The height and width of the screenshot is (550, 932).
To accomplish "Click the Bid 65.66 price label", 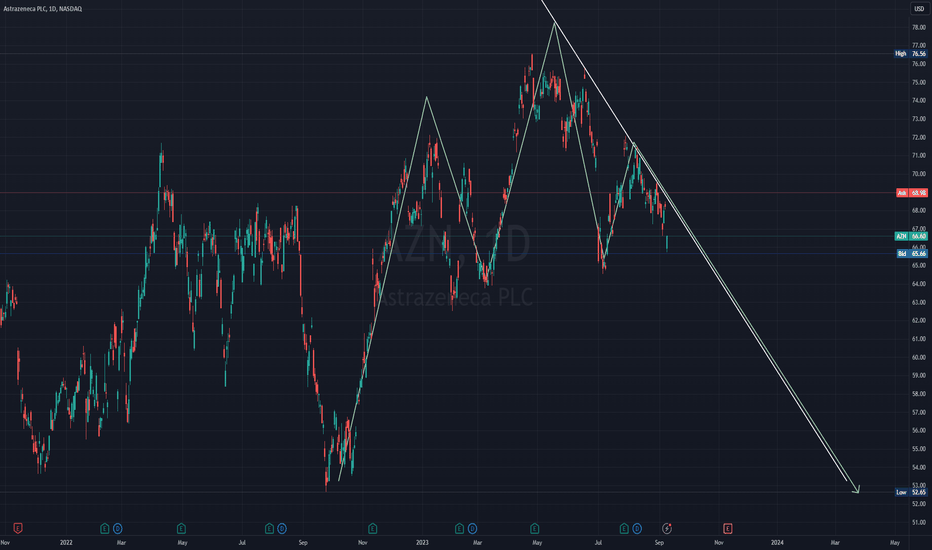I will [x=911, y=253].
